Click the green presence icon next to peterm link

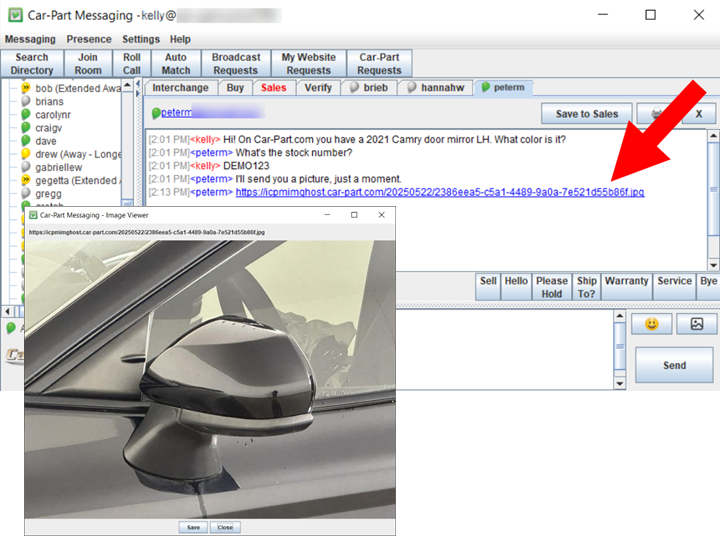point(156,113)
